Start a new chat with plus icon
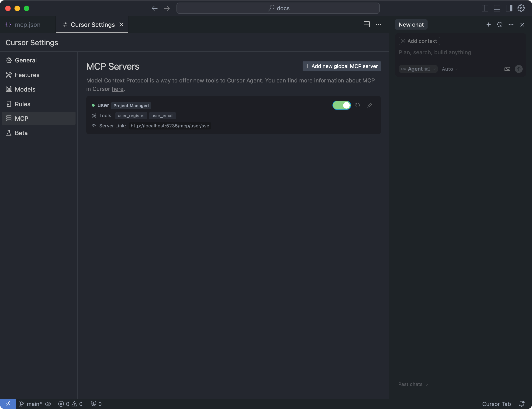532x409 pixels. click(488, 25)
